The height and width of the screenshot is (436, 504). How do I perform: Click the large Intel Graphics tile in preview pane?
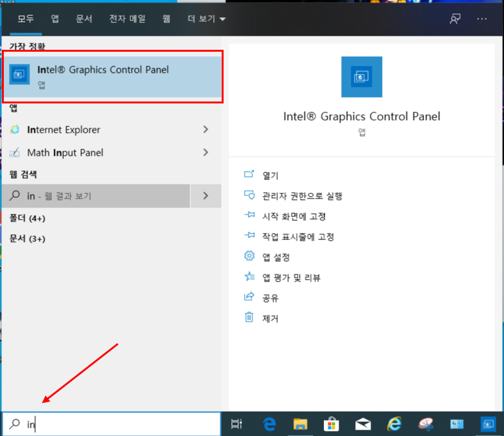point(362,77)
